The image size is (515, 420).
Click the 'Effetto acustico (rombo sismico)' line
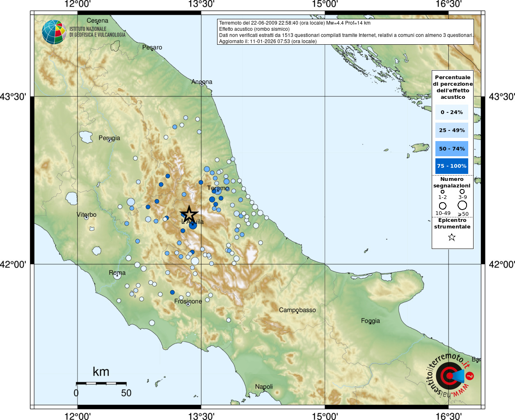pyautogui.click(x=254, y=29)
